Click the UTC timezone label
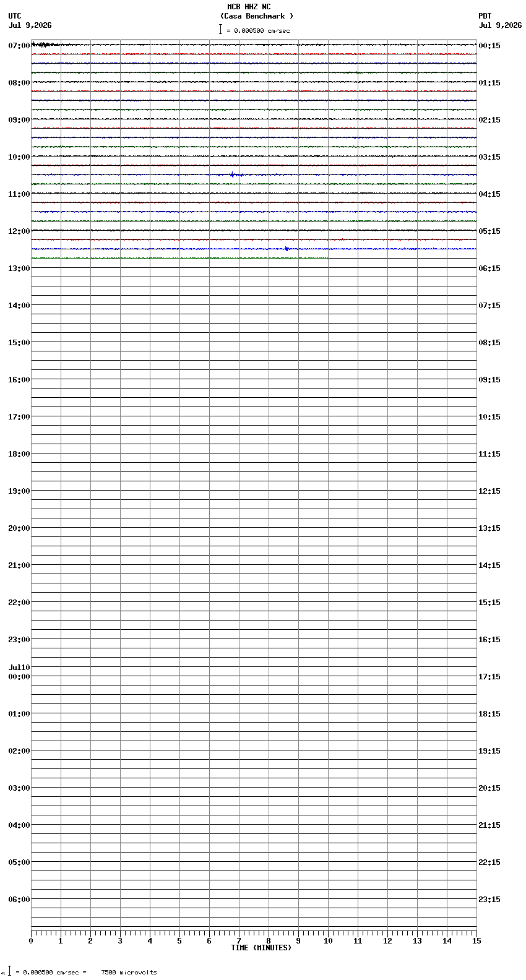526x980 pixels. [x=15, y=16]
